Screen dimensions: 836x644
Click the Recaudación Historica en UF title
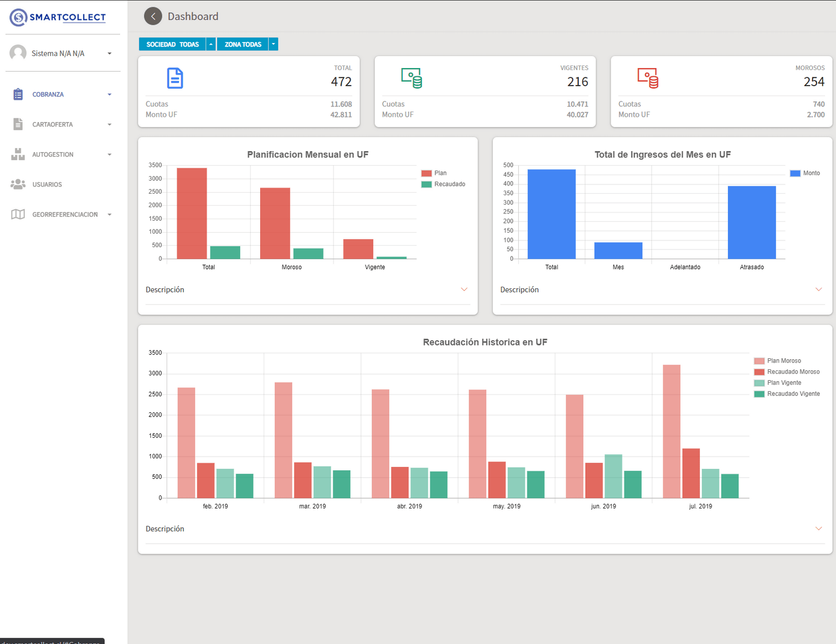tap(485, 342)
